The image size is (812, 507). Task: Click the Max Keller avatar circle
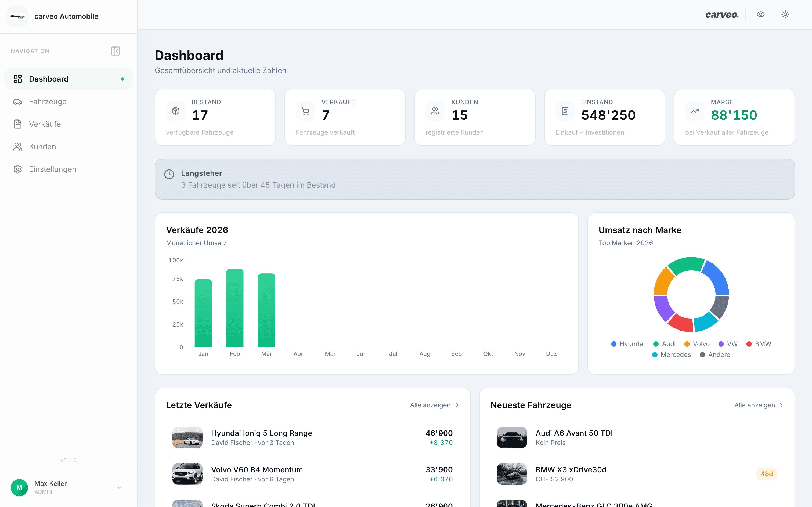[x=19, y=488]
